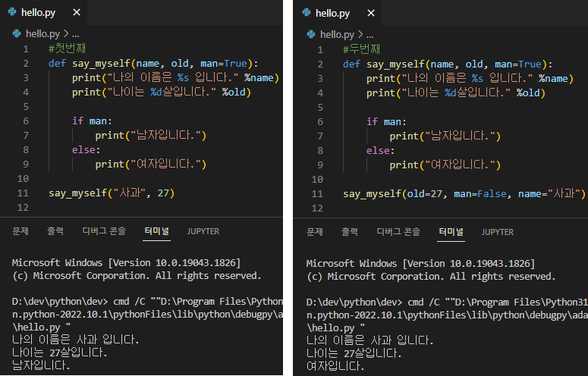Open the 출력 tab in left panel
Image resolution: width=588 pixels, height=376 pixels.
(55, 231)
